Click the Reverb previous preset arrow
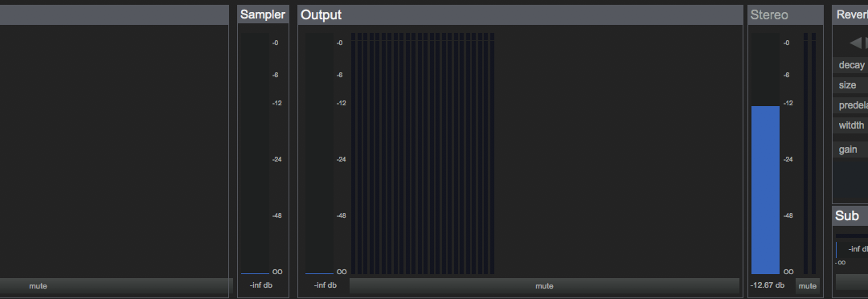 point(856,43)
